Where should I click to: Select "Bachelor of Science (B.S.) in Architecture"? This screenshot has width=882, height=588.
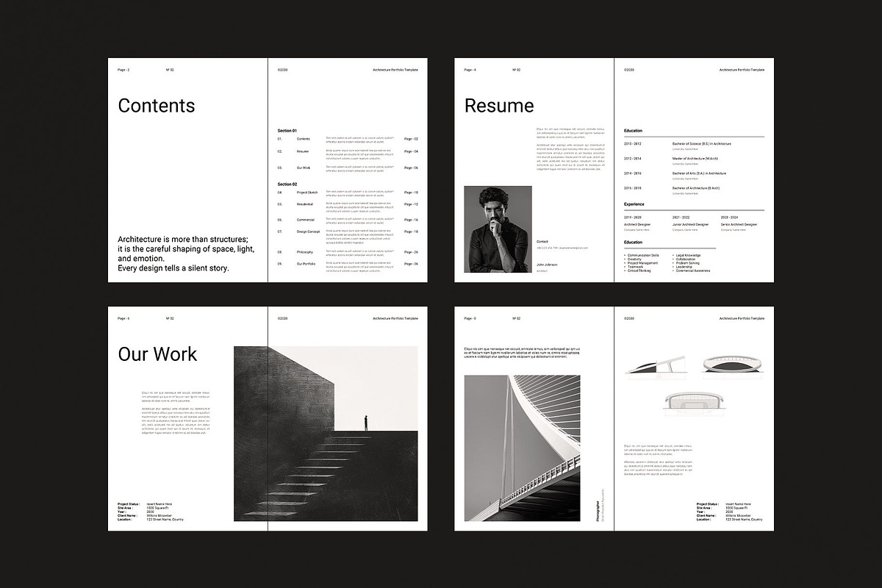[702, 144]
